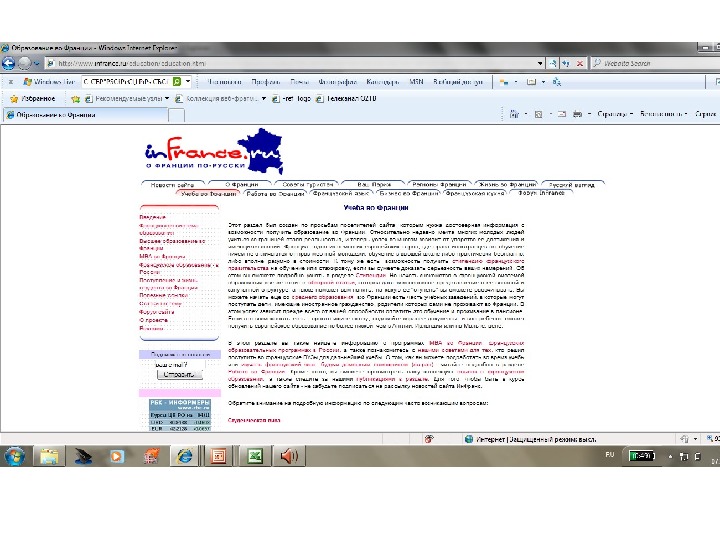Click the speaker volume icon on the taskbar
This screenshot has height=540, width=720.
(x=289, y=456)
